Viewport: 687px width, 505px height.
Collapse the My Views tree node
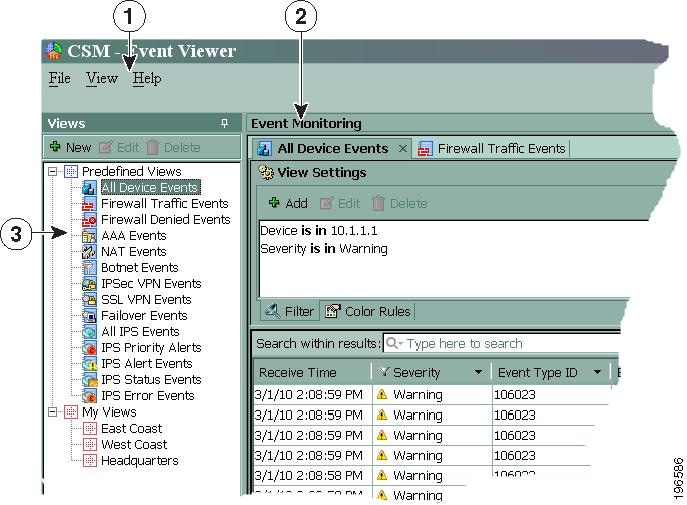point(53,412)
